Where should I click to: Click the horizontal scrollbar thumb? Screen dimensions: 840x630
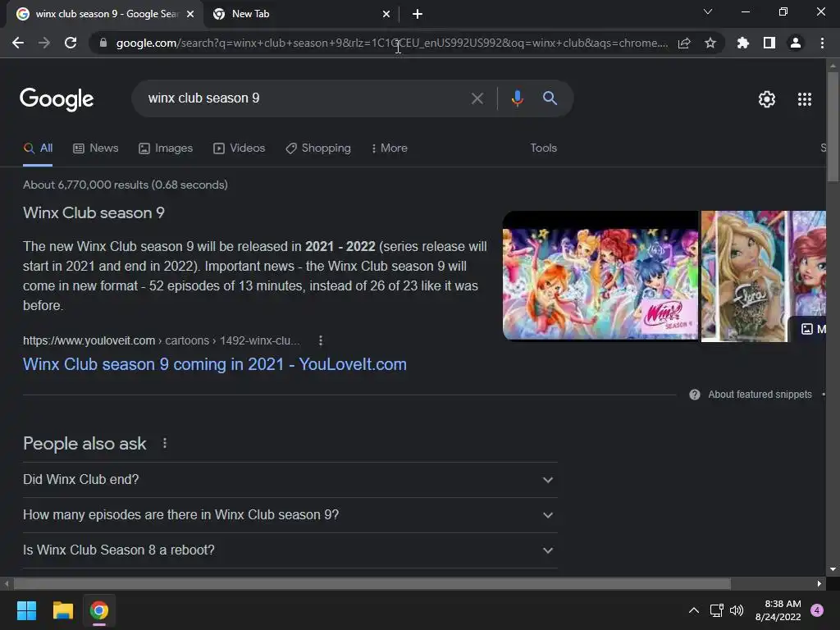coord(372,583)
